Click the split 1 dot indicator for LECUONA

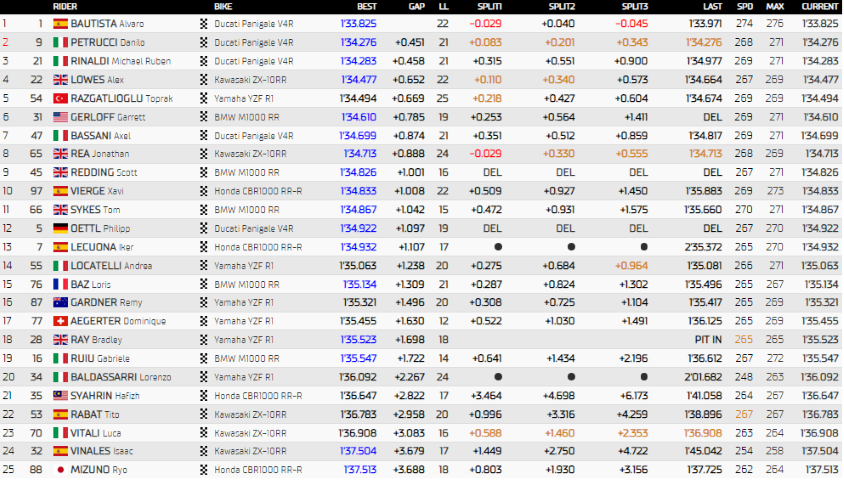(x=498, y=247)
